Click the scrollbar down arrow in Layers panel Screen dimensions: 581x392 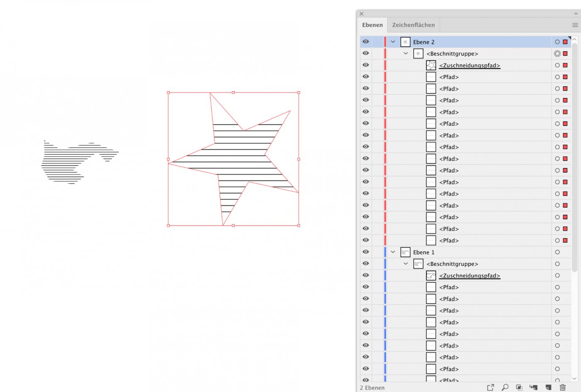click(x=574, y=378)
